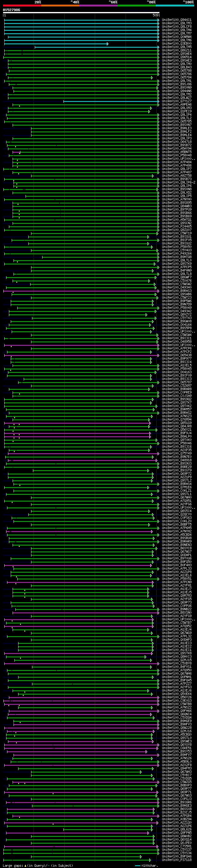The height and width of the screenshot is (868, 197).
Task: Click hit label UniRef100_Q9LXM3
Action: click(x=176, y=108)
